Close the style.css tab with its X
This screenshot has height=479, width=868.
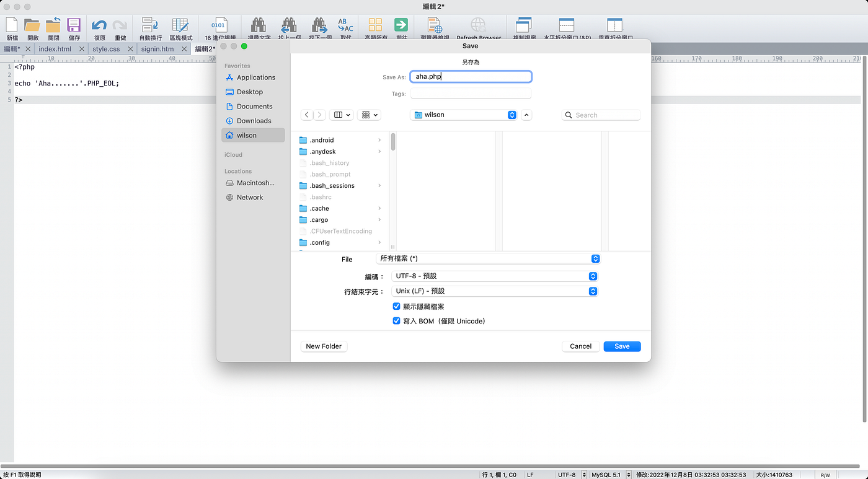pyautogui.click(x=130, y=48)
